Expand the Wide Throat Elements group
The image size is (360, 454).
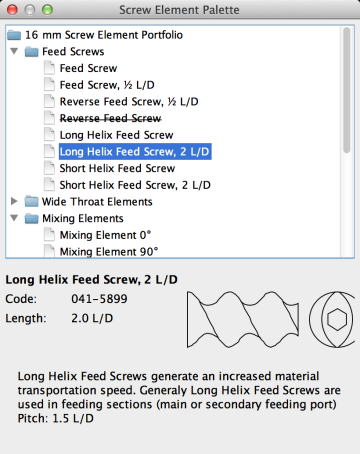click(x=14, y=201)
